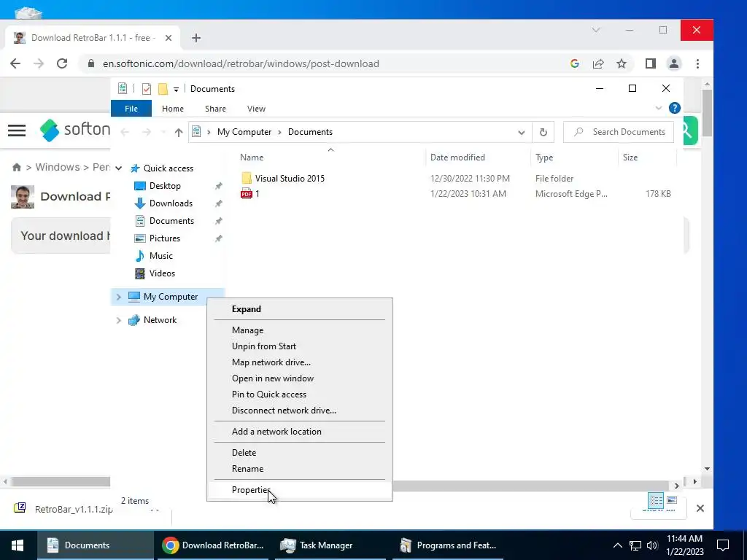Expand the Network tree arrow
This screenshot has width=747, height=560.
(x=119, y=320)
